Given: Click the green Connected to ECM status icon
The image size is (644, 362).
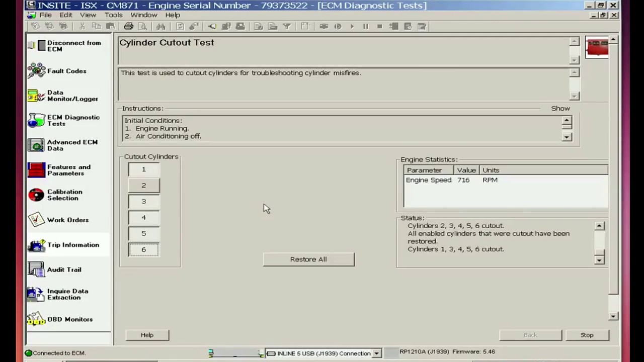Looking at the screenshot, I should click(29, 353).
